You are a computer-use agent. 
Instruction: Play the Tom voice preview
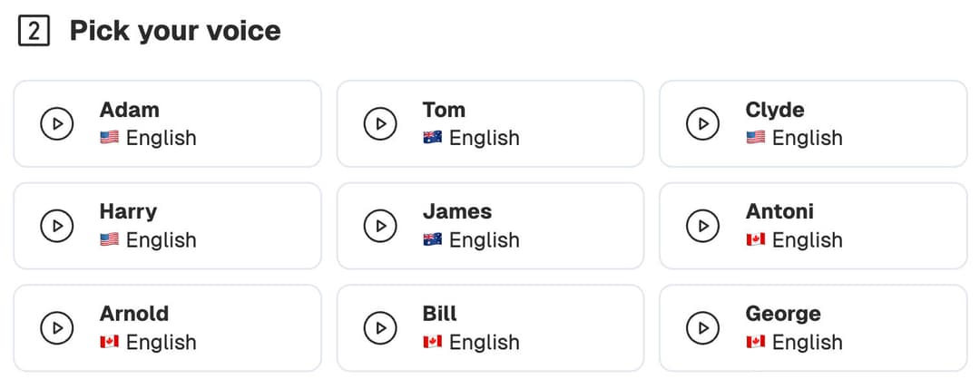tap(380, 124)
